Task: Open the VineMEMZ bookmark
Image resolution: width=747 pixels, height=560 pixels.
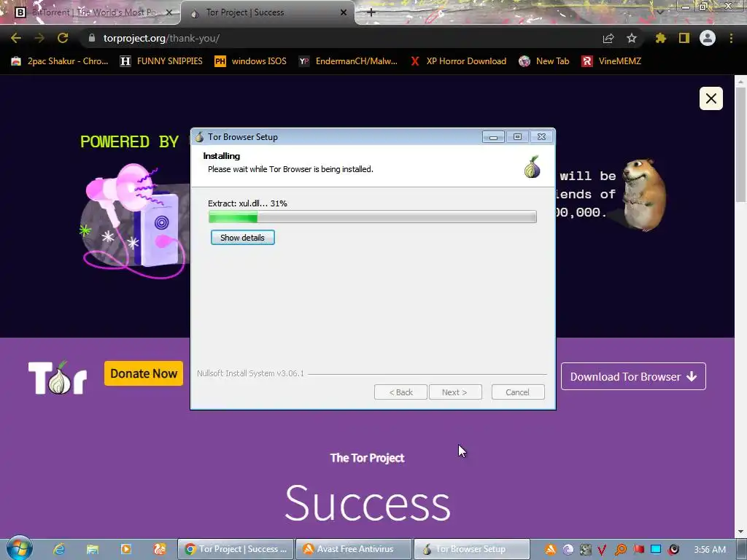Action: pyautogui.click(x=611, y=61)
